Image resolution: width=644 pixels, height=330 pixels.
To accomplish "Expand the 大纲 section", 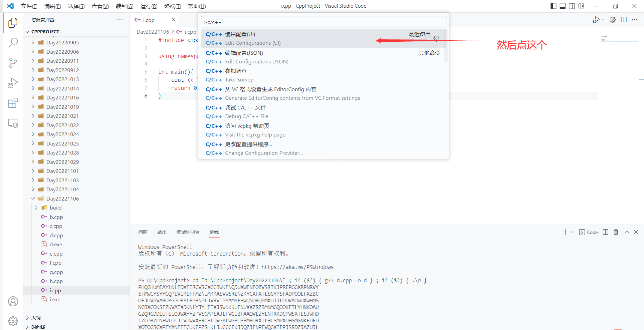I will pyautogui.click(x=76, y=318).
